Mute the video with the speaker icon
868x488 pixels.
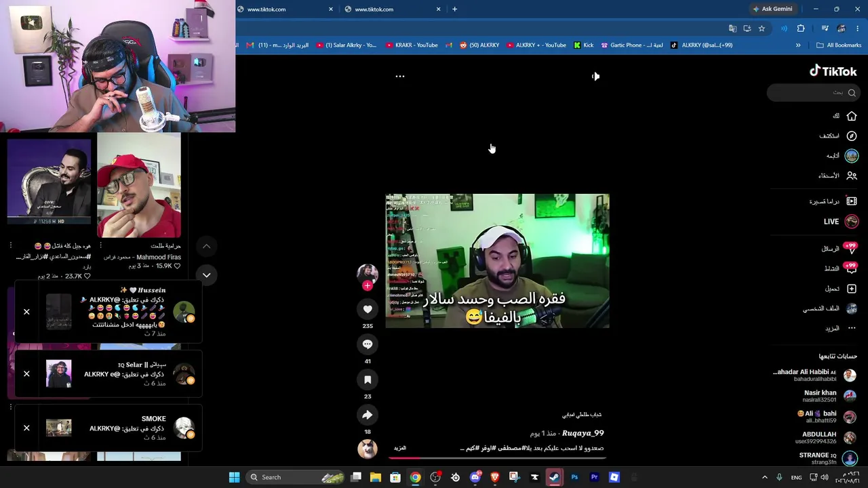(595, 76)
